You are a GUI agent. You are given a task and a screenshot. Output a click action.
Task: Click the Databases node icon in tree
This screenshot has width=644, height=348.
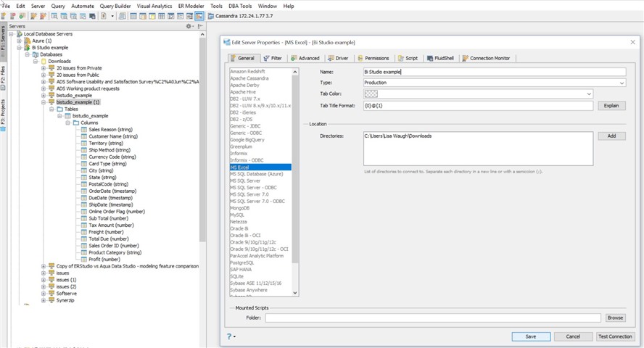coord(36,54)
